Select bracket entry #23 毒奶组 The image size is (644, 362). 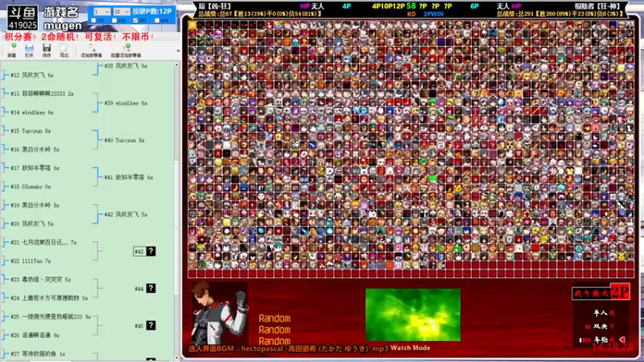(x=41, y=279)
